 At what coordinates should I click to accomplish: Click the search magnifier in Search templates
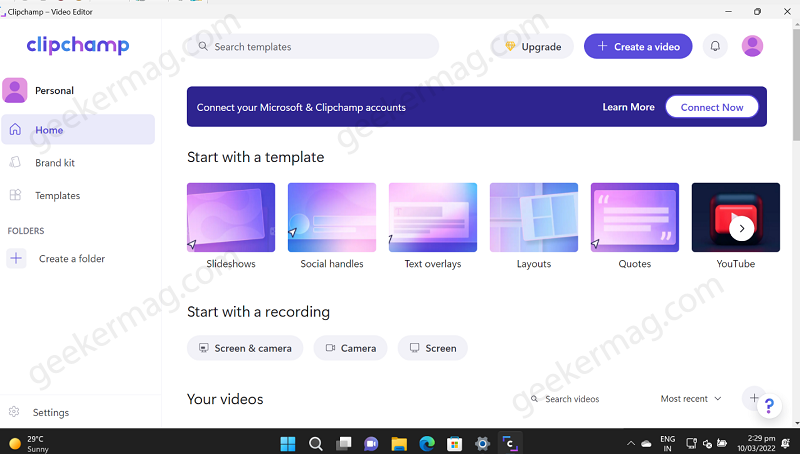(x=203, y=46)
